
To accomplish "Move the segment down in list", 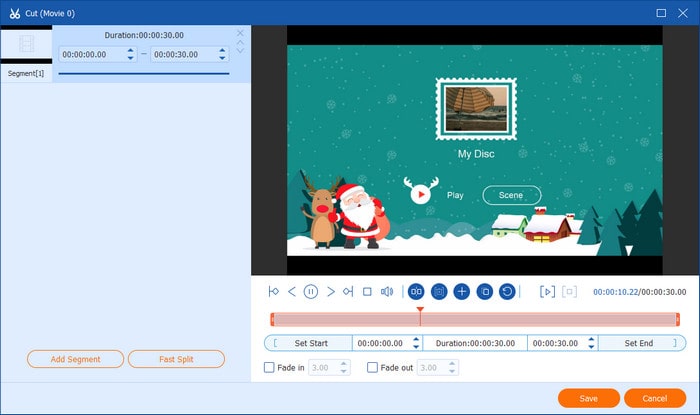I will (240, 50).
